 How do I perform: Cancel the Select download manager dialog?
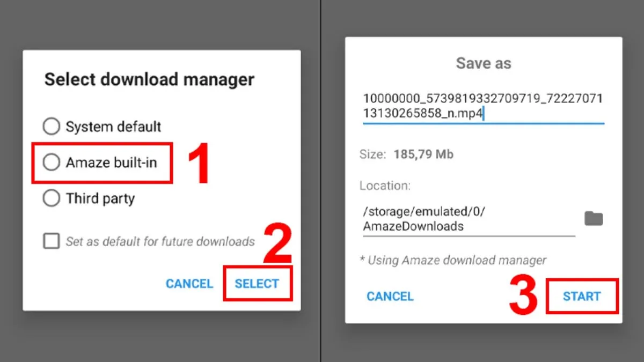click(189, 284)
